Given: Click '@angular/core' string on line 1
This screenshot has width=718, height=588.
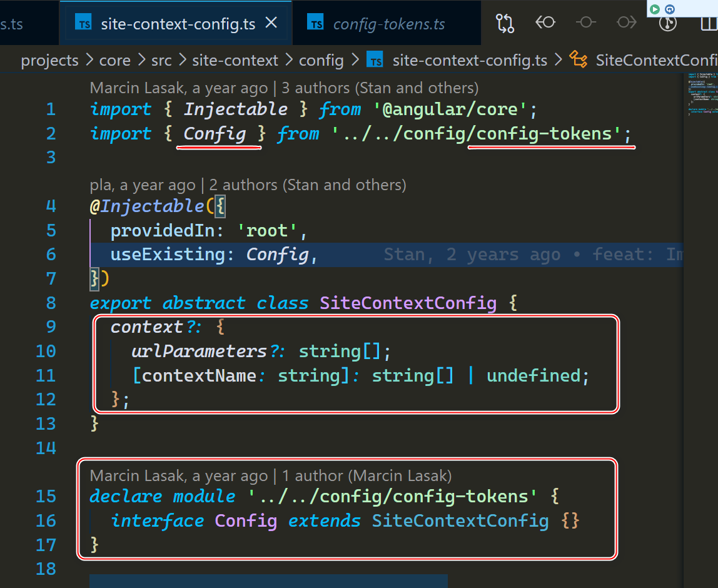Looking at the screenshot, I should [450, 109].
